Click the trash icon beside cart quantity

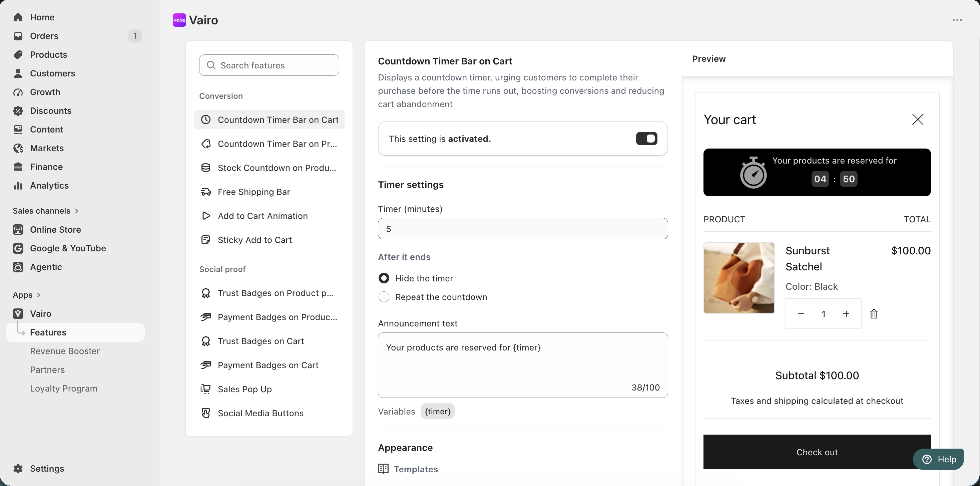(874, 314)
